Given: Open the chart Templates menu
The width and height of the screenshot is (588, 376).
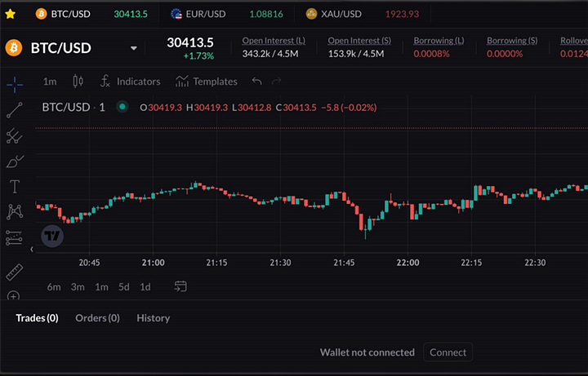Looking at the screenshot, I should [x=207, y=82].
